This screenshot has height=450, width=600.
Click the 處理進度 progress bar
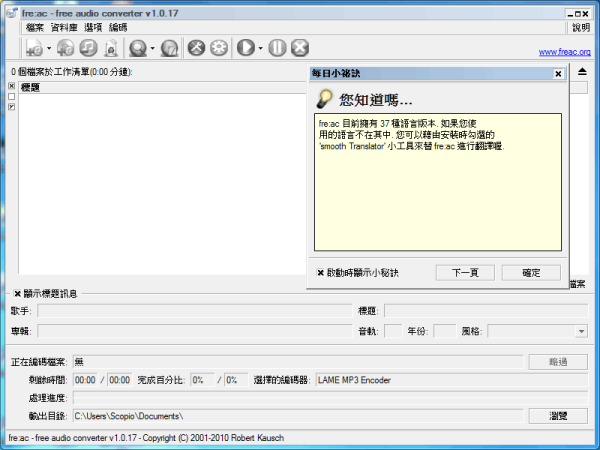[x=330, y=398]
